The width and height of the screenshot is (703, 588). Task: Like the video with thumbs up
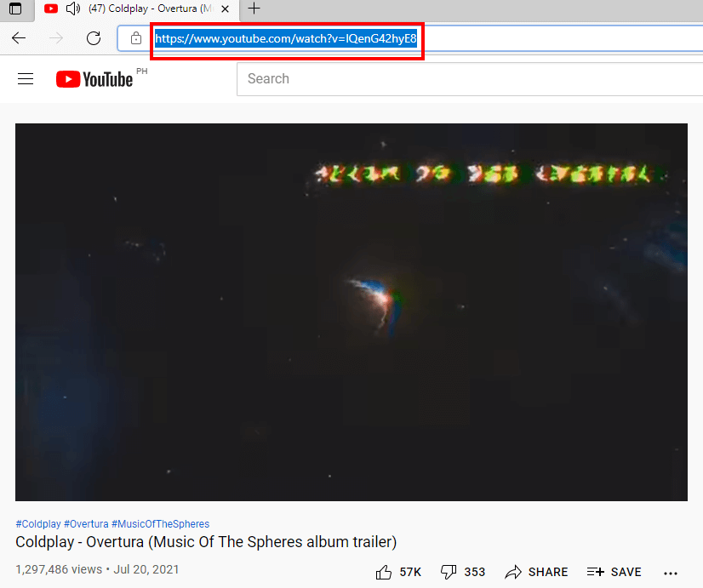click(x=398, y=572)
